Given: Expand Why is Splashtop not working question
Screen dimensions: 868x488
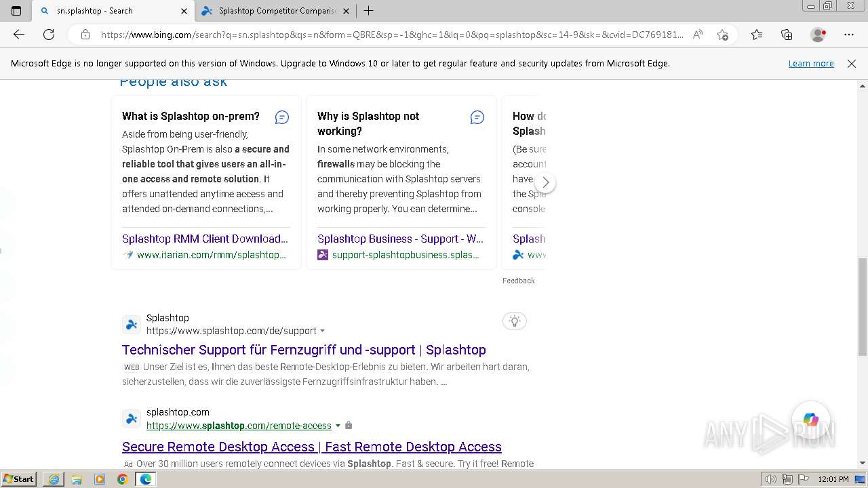Looking at the screenshot, I should [x=368, y=123].
